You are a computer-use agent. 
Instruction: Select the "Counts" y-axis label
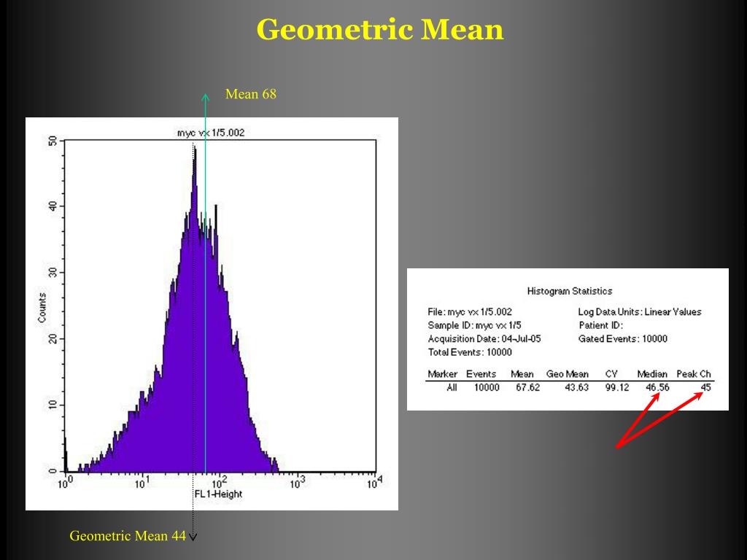pyautogui.click(x=42, y=308)
